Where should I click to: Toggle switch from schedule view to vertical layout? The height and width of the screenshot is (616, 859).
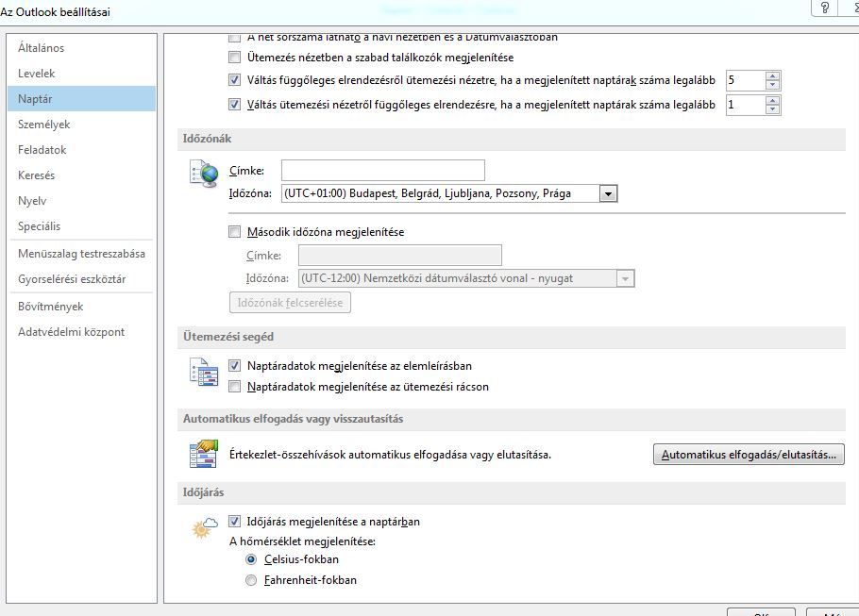234,104
